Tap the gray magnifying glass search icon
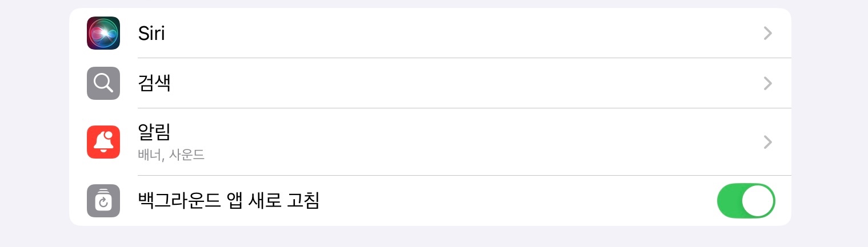The height and width of the screenshot is (247, 868). tap(103, 83)
